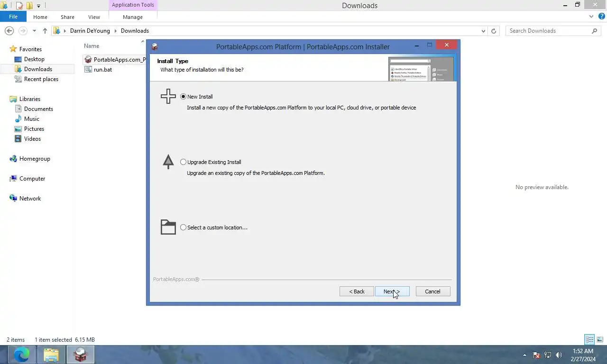Click the plus icon beside New Install
Screen dimensions: 607x364
[x=168, y=96]
